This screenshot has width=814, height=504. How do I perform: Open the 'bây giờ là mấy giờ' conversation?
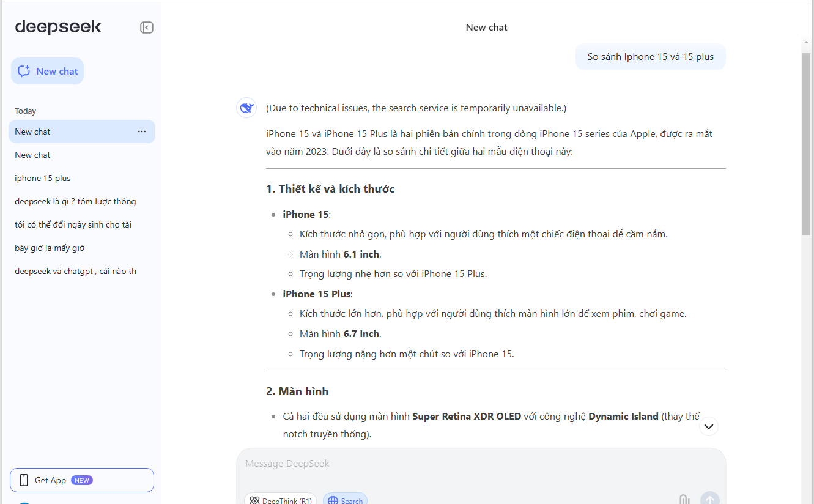[x=82, y=248]
